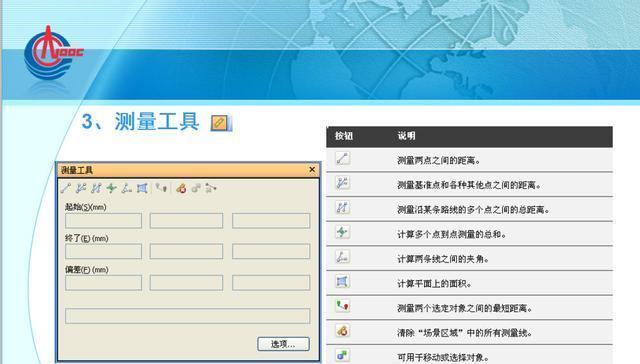
Task: Select Angle measurement tool in dialog toolbar
Action: point(127,188)
